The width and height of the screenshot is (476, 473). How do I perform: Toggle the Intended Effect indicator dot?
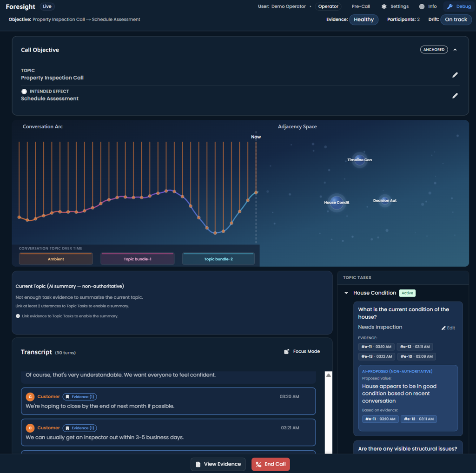[x=24, y=92]
